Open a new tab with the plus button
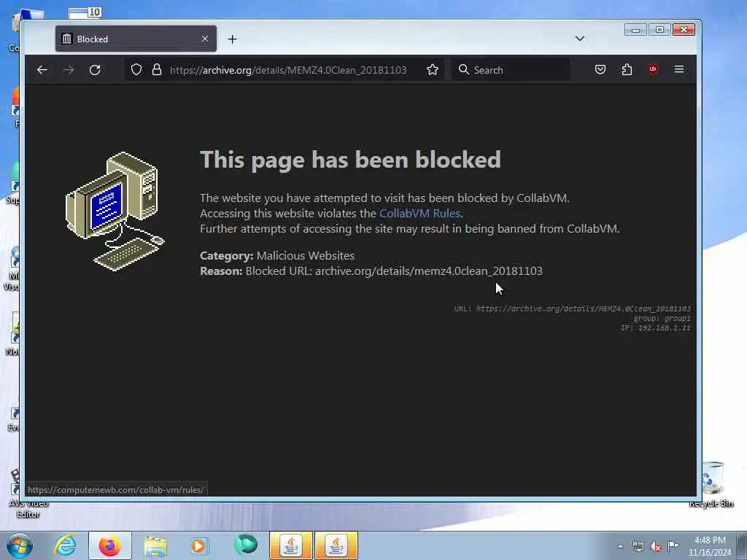The height and width of the screenshot is (560, 747). tap(233, 39)
